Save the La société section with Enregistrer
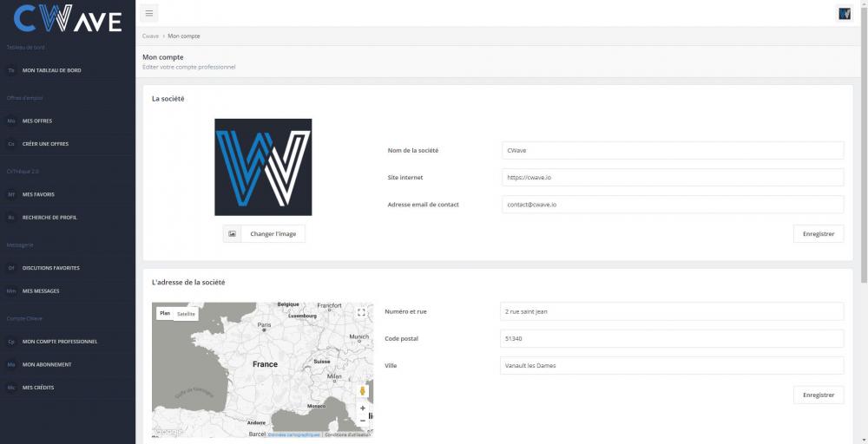The height and width of the screenshot is (444, 868). pos(819,234)
